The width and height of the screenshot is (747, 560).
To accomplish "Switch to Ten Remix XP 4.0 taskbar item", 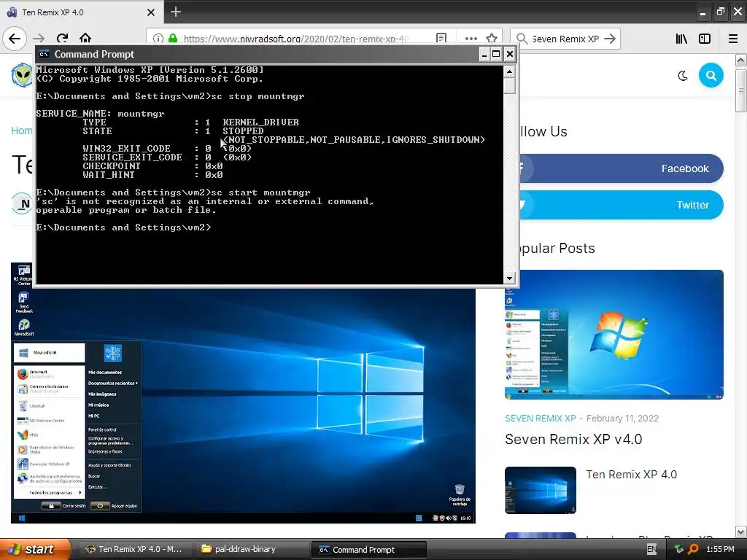I will [x=135, y=549].
